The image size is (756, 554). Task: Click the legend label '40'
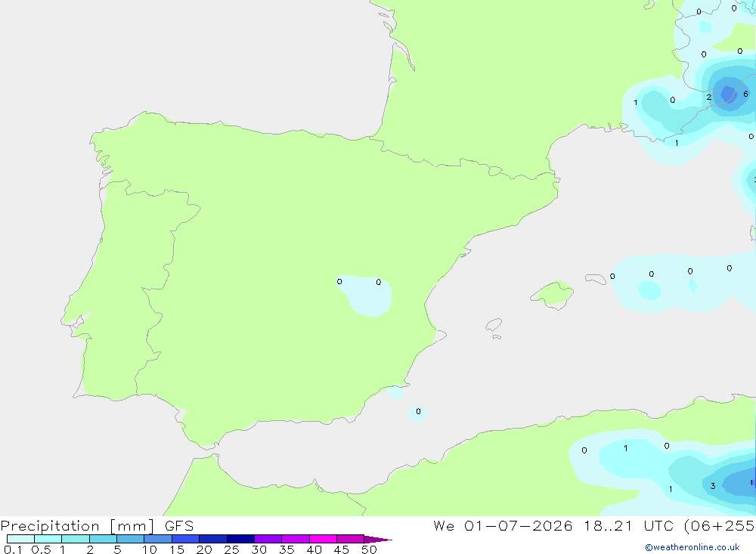pyautogui.click(x=314, y=549)
